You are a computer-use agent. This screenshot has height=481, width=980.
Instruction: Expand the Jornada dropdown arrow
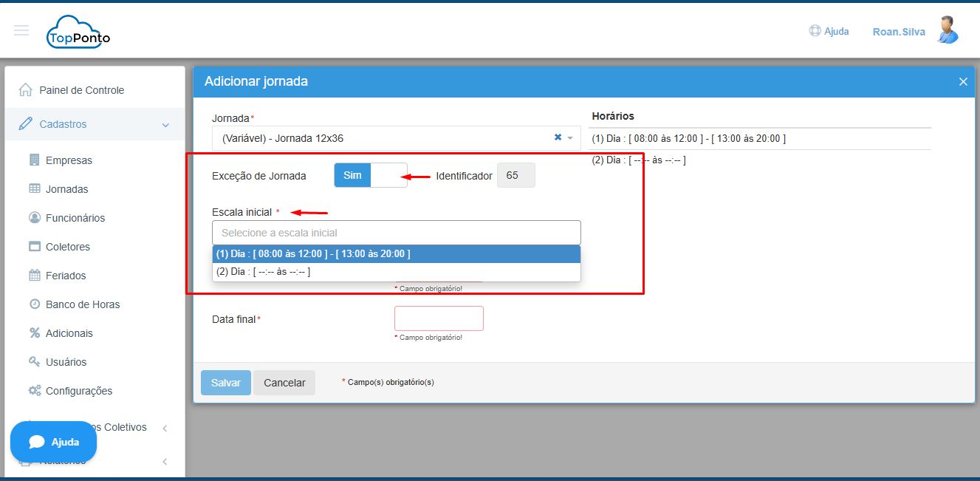(x=570, y=138)
